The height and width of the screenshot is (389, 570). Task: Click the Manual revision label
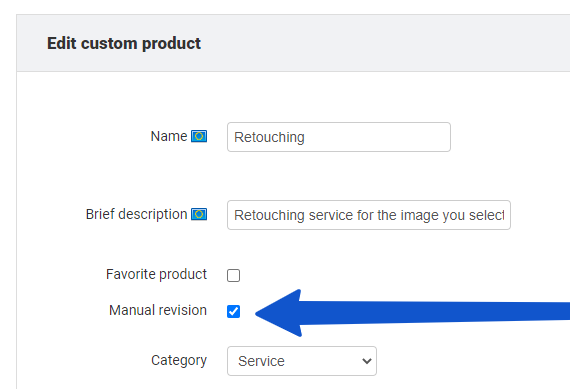(x=158, y=310)
